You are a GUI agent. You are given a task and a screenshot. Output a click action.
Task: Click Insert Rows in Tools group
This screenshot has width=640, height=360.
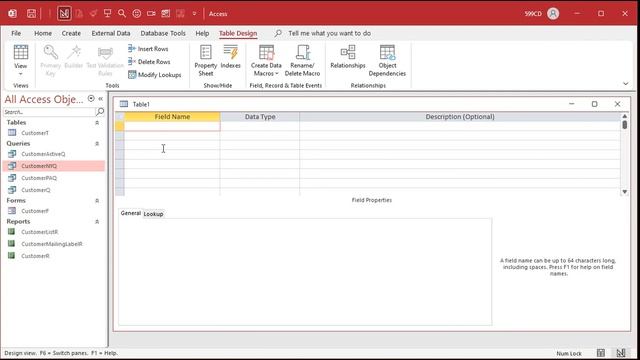point(148,49)
